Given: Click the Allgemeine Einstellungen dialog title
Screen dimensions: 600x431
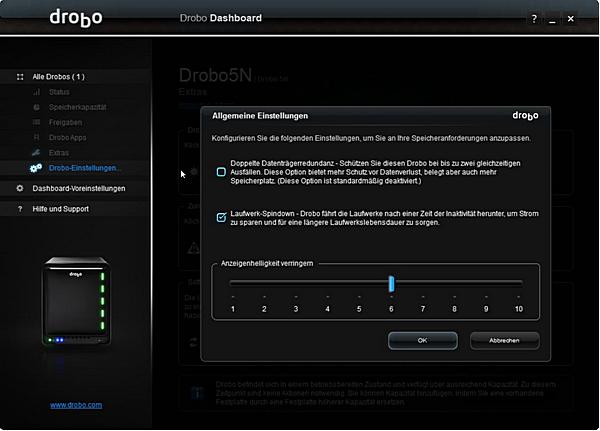Looking at the screenshot, I should pyautogui.click(x=260, y=116).
